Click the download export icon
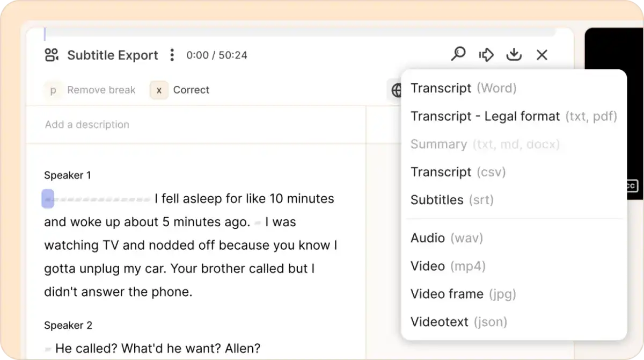This screenshot has height=360, width=644. point(514,54)
